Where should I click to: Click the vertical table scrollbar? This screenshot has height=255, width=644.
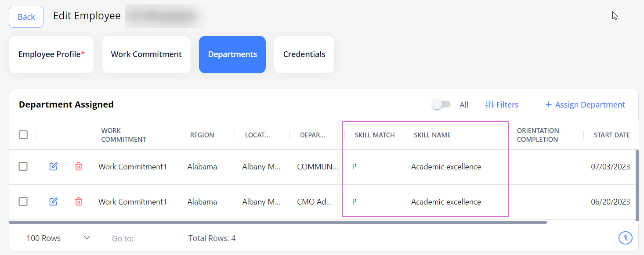637,184
